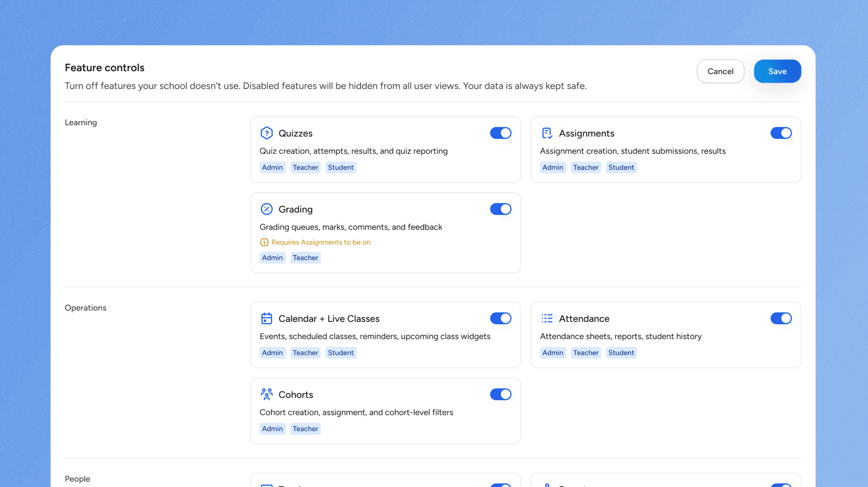Click 'Events, scheduled classes, reminders' description
Screen dimensions: 868x487
(x=375, y=336)
